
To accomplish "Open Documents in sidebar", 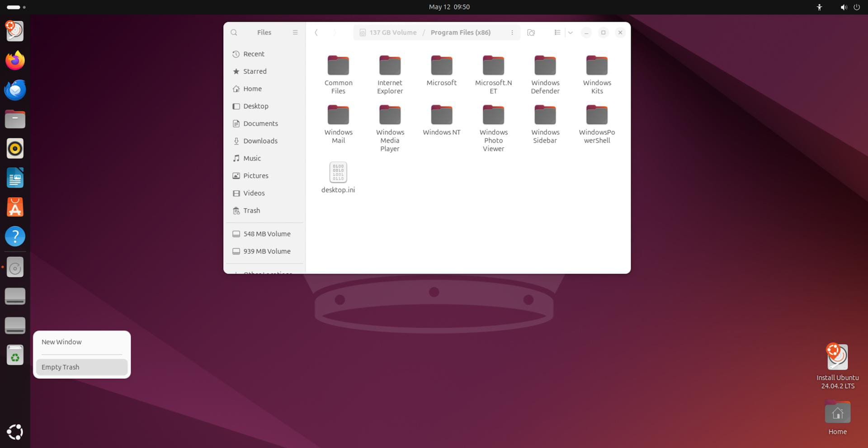I will point(264,123).
